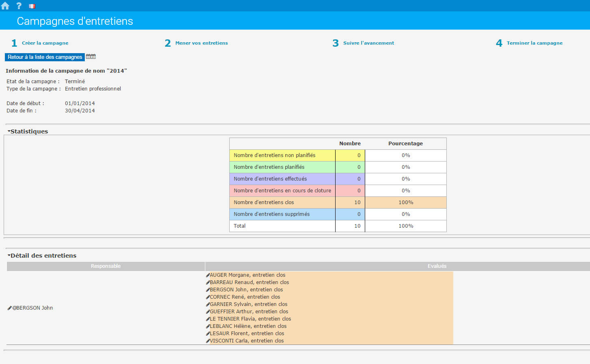Open pencil icon for CORNEC René

coord(208,297)
